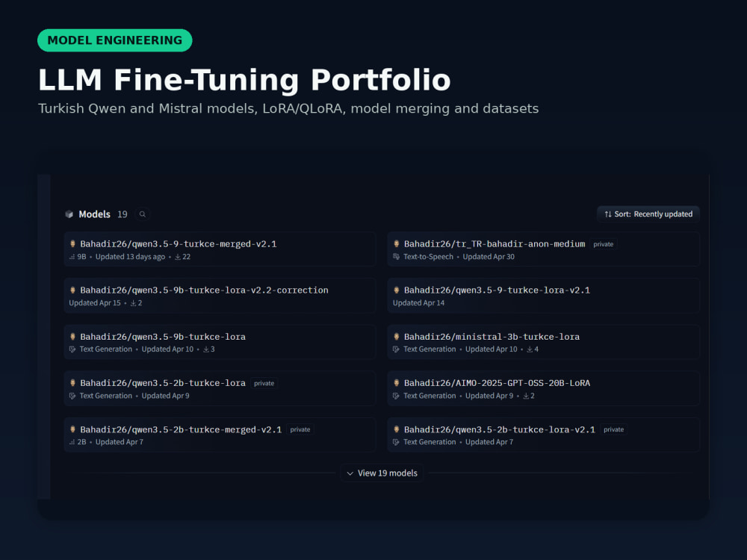This screenshot has height=560, width=747.
Task: Click download icon showing 22 downloads
Action: (x=178, y=257)
